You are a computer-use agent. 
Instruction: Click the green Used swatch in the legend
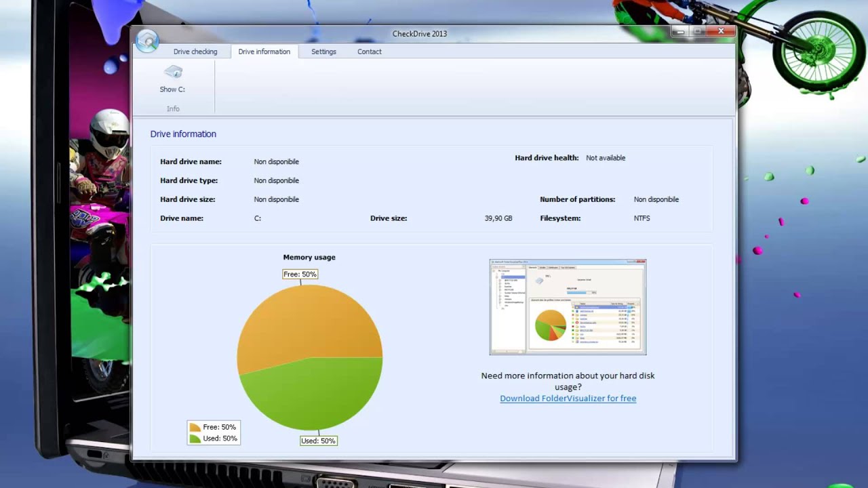195,439
